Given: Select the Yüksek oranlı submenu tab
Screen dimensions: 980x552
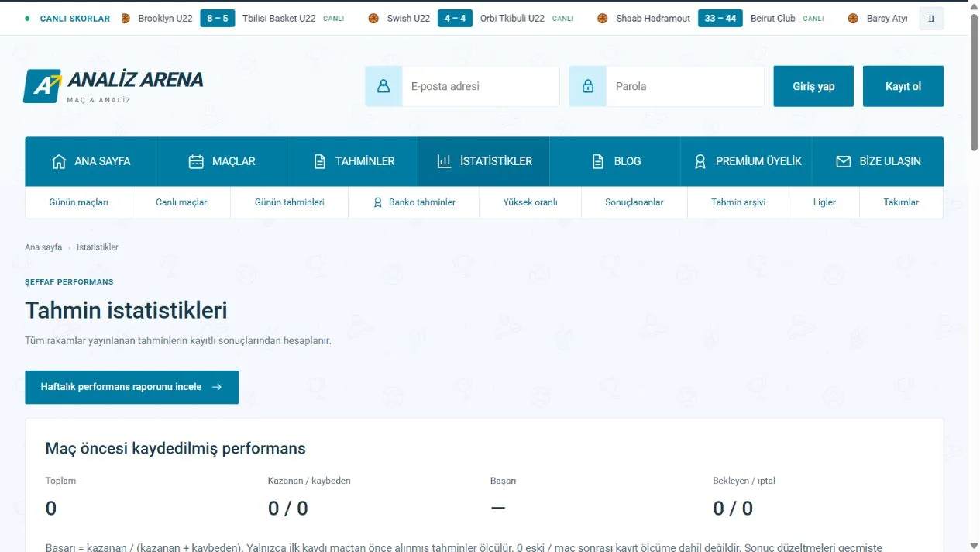Looking at the screenshot, I should point(531,202).
